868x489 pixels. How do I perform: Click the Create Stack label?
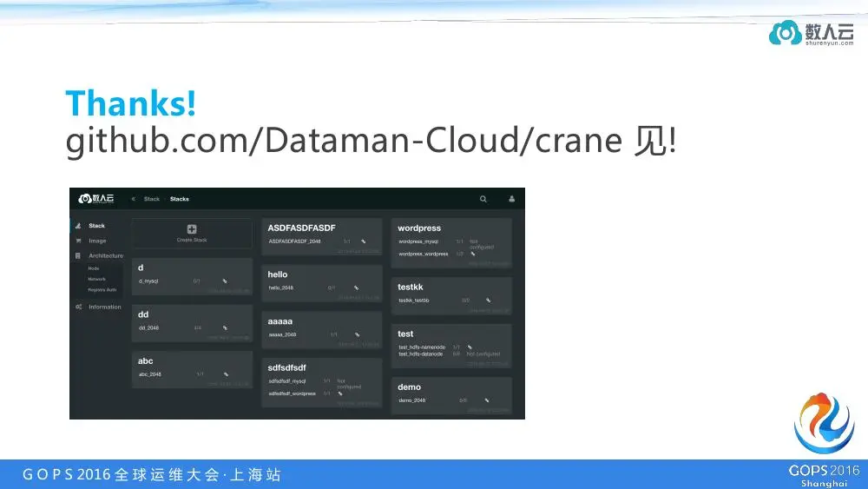tap(192, 240)
